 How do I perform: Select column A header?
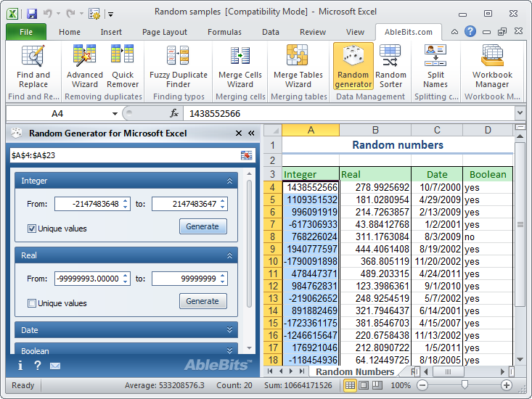coord(311,130)
